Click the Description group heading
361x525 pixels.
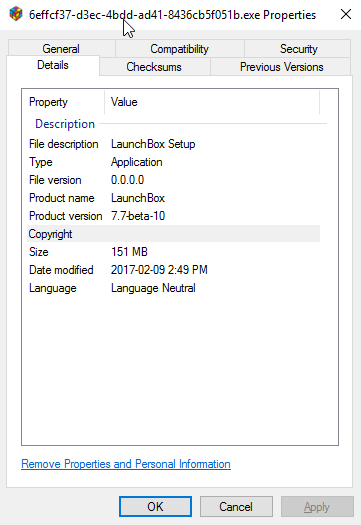click(65, 124)
